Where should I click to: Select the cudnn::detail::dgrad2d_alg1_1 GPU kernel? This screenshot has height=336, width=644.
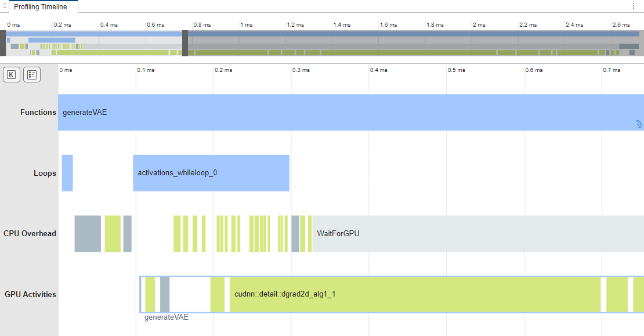(415, 294)
